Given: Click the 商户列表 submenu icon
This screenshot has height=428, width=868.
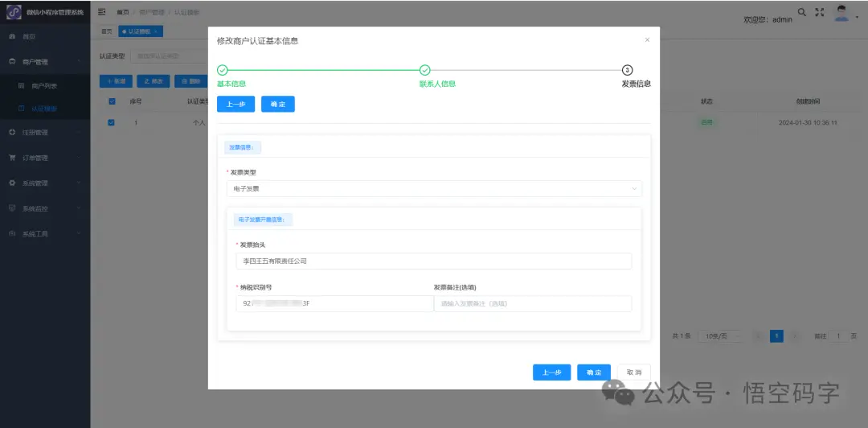Looking at the screenshot, I should click(22, 86).
